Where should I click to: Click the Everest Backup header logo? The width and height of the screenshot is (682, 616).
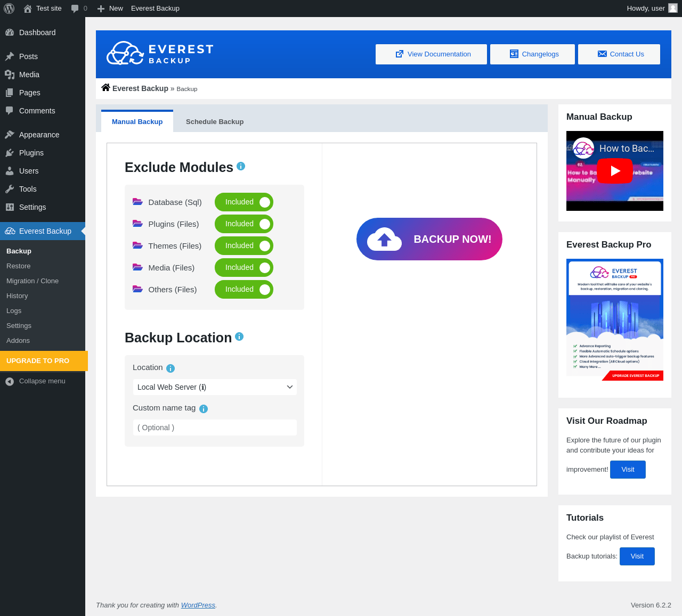click(x=160, y=53)
